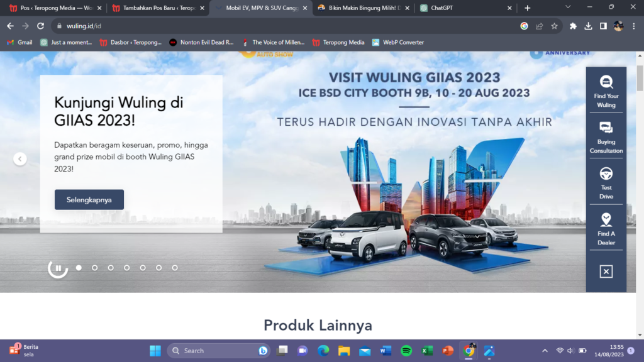The height and width of the screenshot is (362, 644).
Task: Open PowerPoint from taskbar
Action: pyautogui.click(x=448, y=351)
